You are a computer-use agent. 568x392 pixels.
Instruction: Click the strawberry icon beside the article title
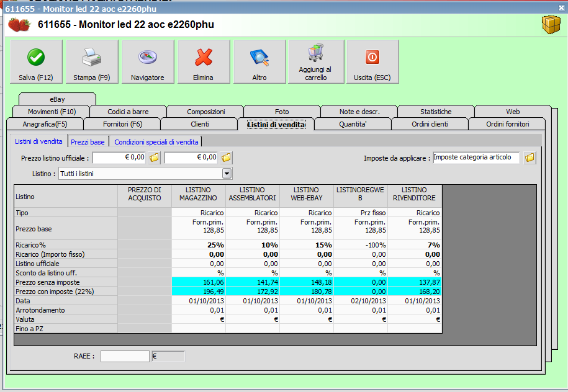20,25
